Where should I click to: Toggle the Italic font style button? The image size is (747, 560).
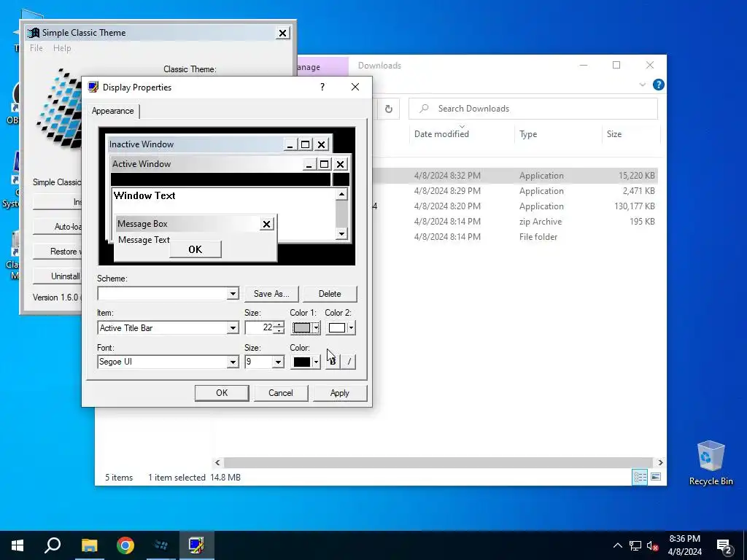349,362
